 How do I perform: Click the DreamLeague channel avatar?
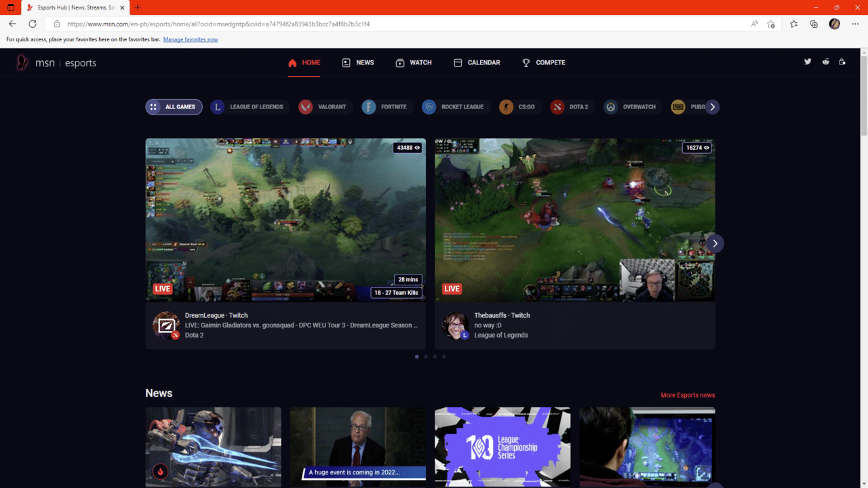[166, 325]
